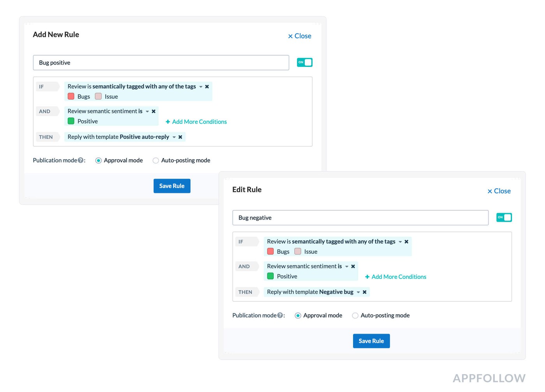Remove sentiment condition in Edit Rule
545x392 pixels.
click(353, 266)
